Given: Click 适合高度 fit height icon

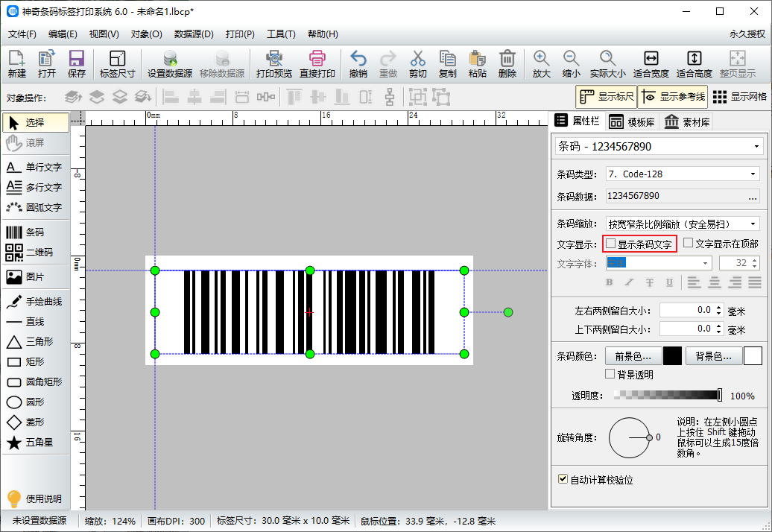Looking at the screenshot, I should pyautogui.click(x=695, y=64).
